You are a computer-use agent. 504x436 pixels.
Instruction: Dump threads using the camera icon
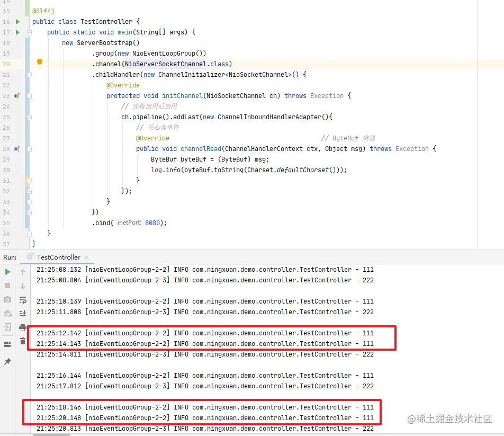(x=7, y=300)
